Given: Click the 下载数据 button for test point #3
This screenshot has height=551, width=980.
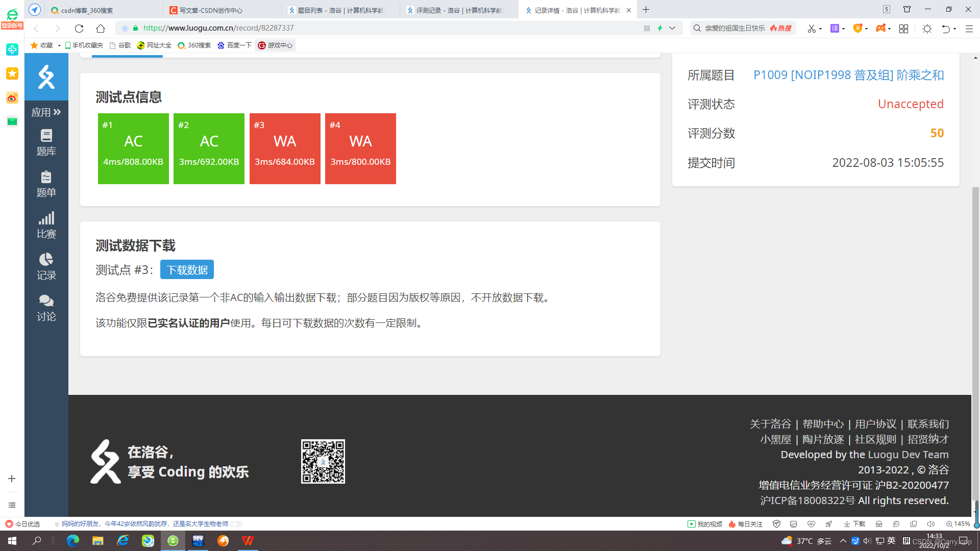Looking at the screenshot, I should pyautogui.click(x=187, y=269).
